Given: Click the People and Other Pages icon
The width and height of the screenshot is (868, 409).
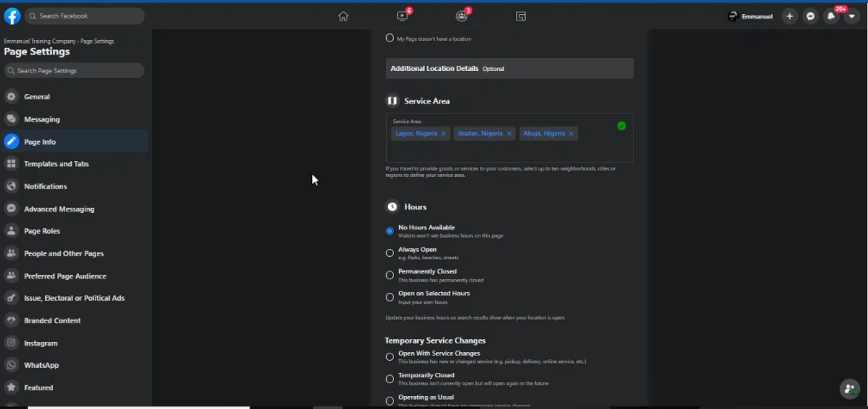Looking at the screenshot, I should (11, 254).
